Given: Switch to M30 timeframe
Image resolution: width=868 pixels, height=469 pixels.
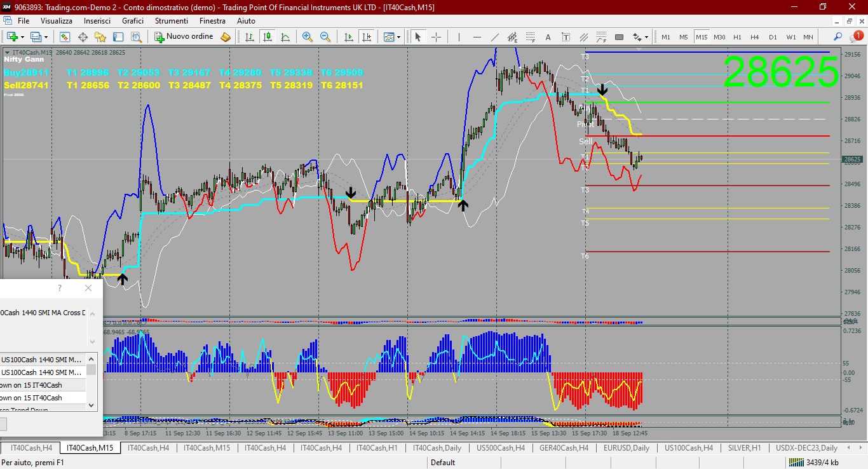Looking at the screenshot, I should pos(719,37).
